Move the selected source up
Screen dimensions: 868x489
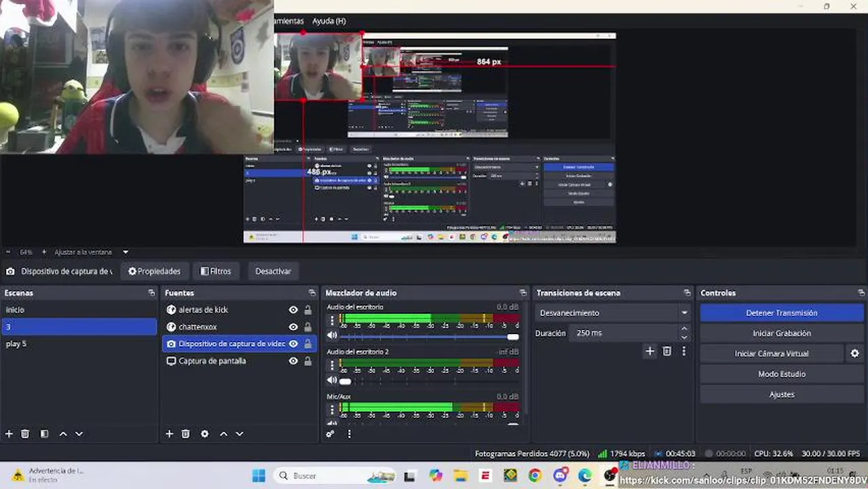pyautogui.click(x=223, y=433)
